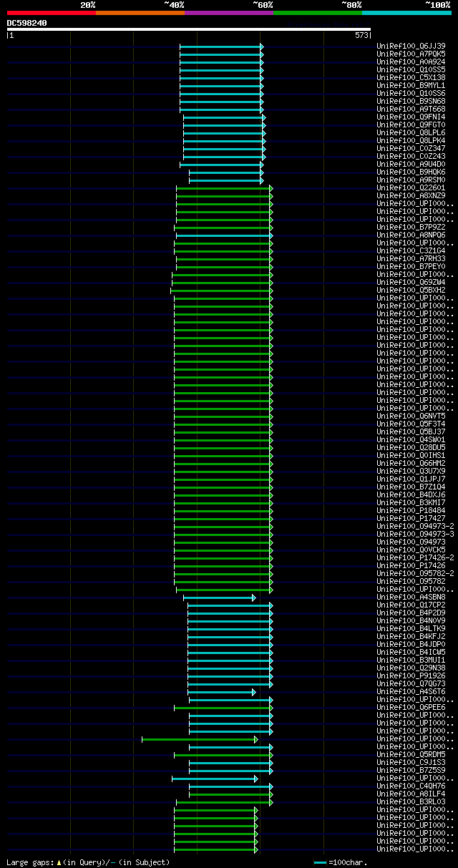458x868 pixels.
Task: Select the UniRef100_Q4SW01 label
Action: pos(411,439)
